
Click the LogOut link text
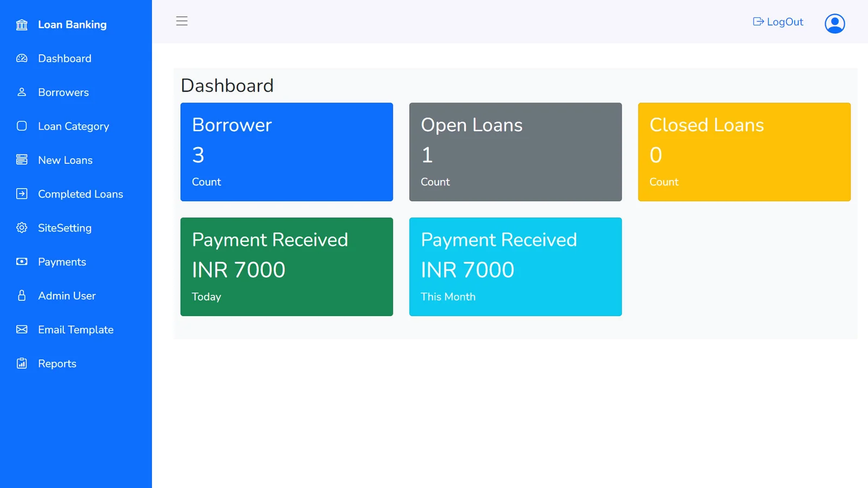pyautogui.click(x=785, y=22)
